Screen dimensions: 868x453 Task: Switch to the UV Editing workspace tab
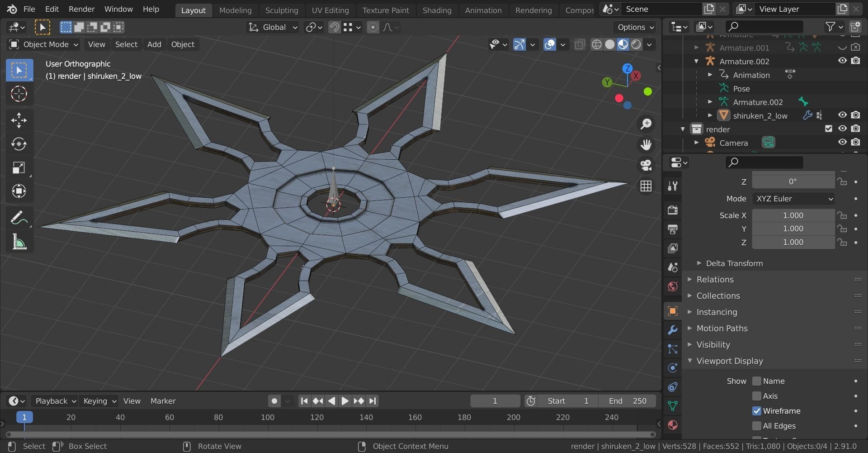[330, 10]
